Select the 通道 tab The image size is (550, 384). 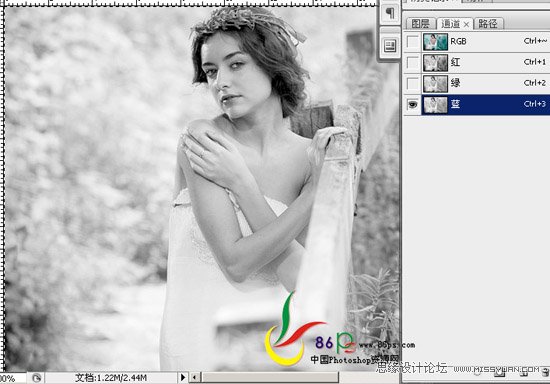coord(450,24)
